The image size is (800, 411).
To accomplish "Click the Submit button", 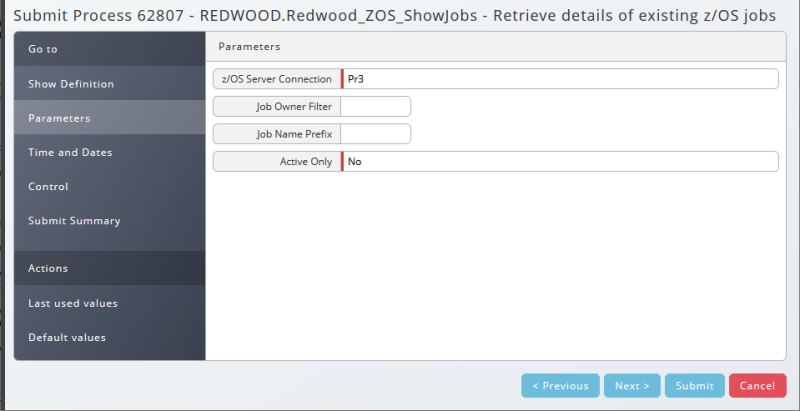I will (x=694, y=386).
